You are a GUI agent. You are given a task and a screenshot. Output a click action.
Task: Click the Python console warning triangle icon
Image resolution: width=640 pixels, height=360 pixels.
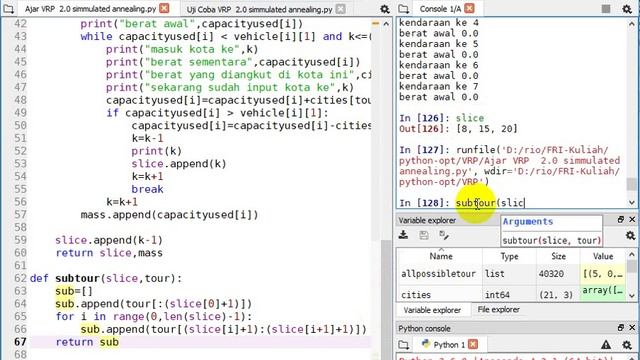point(606,345)
